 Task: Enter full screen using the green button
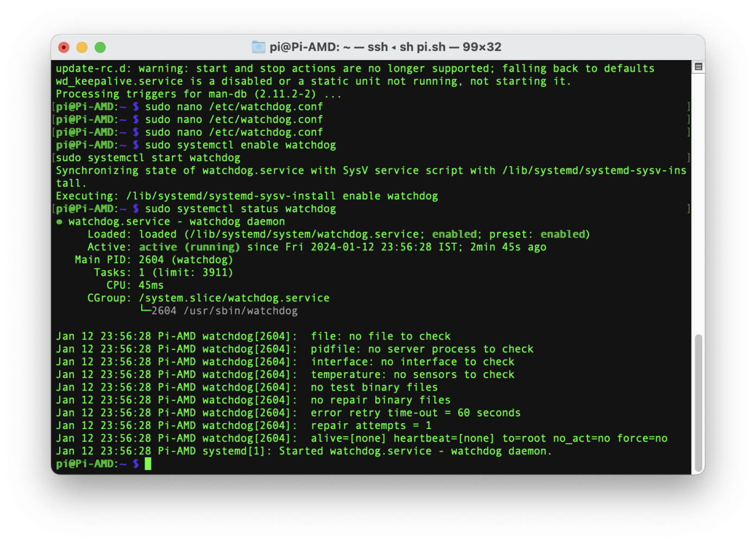(100, 47)
